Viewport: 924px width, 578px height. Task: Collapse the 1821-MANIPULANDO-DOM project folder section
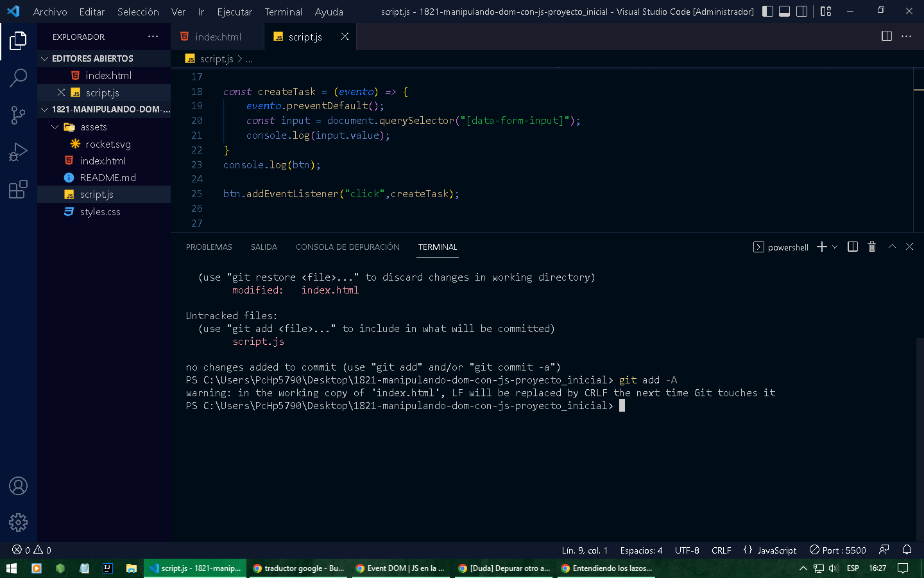click(104, 109)
